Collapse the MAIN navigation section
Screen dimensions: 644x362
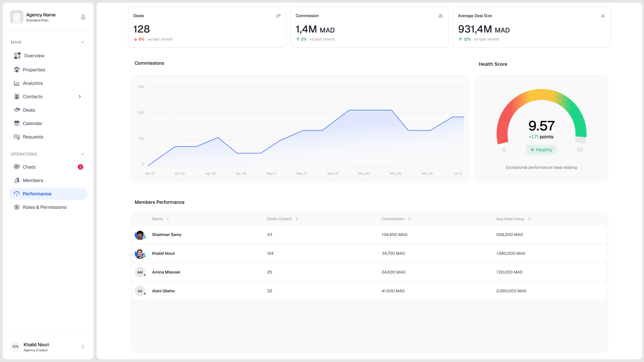click(x=83, y=42)
